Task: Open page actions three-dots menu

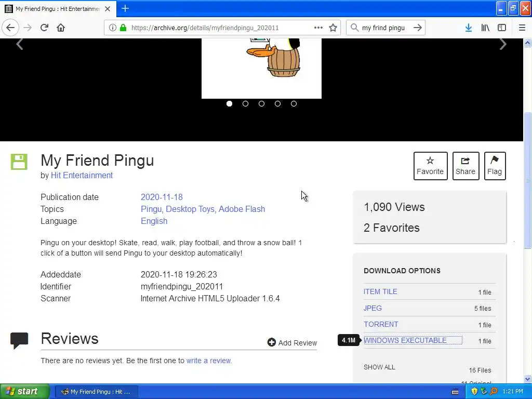Action: pos(318,28)
